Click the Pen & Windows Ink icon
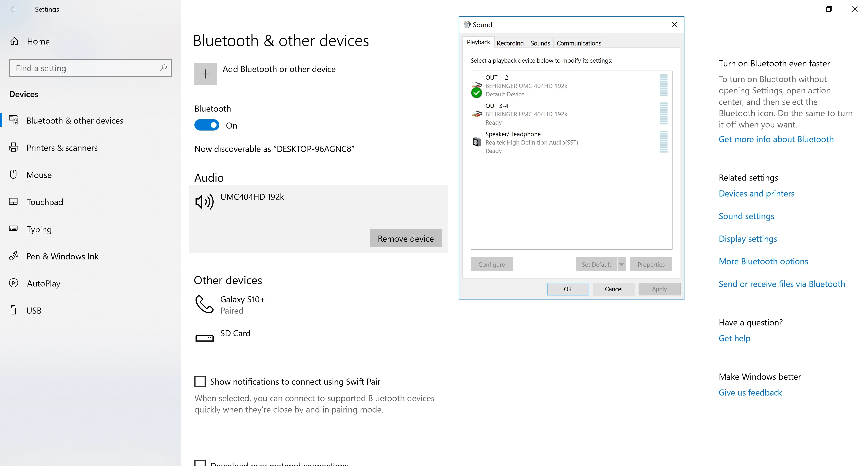Screen dimensions: 868x466 tap(14, 256)
